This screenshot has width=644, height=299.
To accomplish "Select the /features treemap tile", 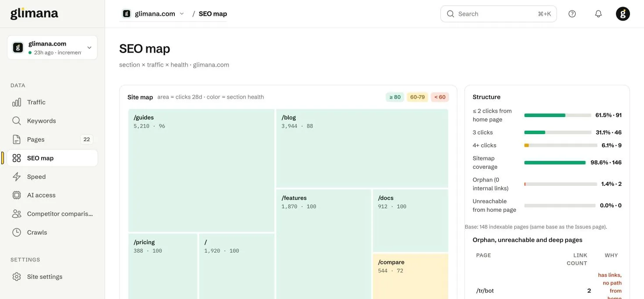I will [324, 244].
